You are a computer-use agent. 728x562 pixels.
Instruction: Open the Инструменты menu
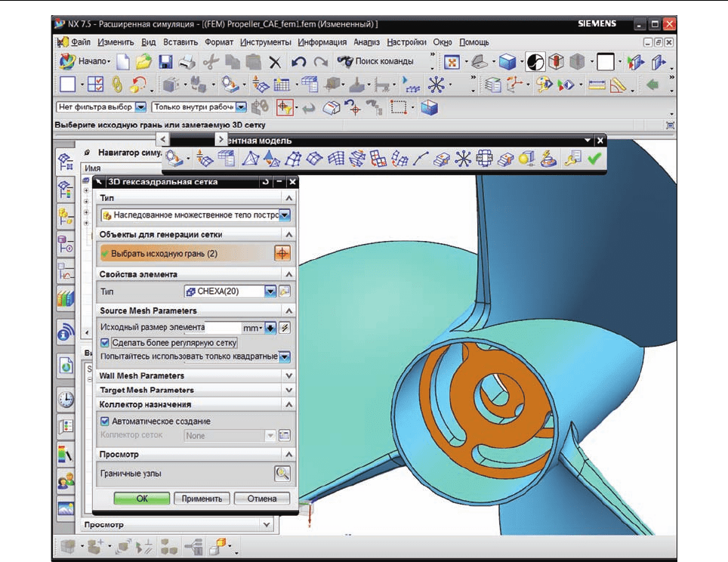click(x=266, y=42)
